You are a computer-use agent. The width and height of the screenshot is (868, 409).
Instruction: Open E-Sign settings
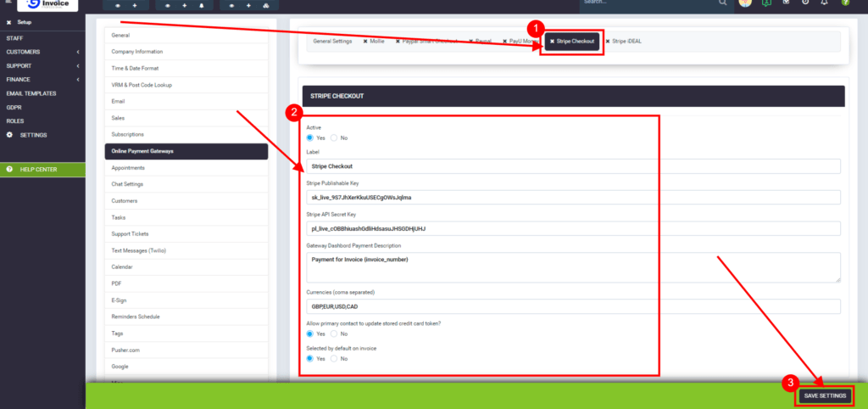tap(186, 300)
